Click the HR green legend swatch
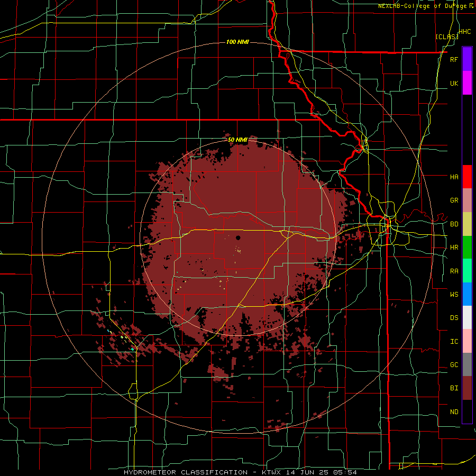 click(x=467, y=248)
